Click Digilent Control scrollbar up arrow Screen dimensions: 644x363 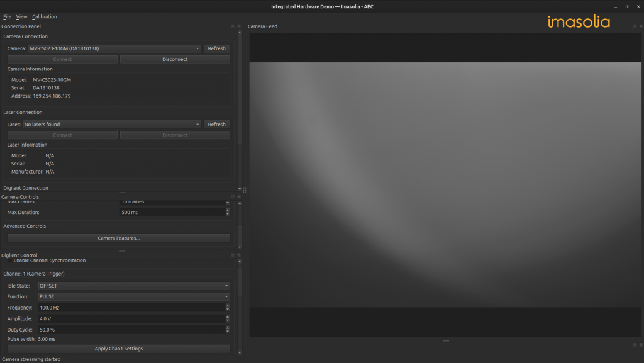240,261
